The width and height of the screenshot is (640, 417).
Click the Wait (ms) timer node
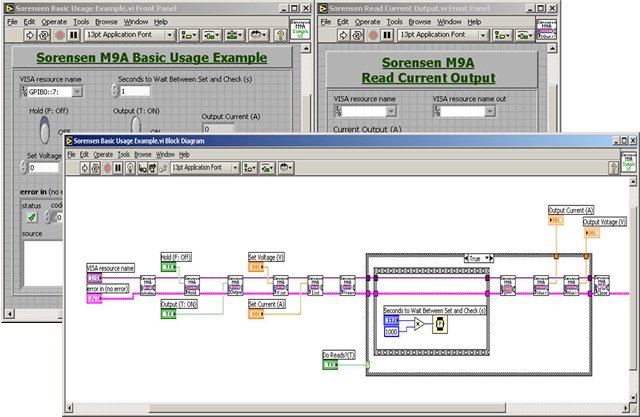(439, 325)
